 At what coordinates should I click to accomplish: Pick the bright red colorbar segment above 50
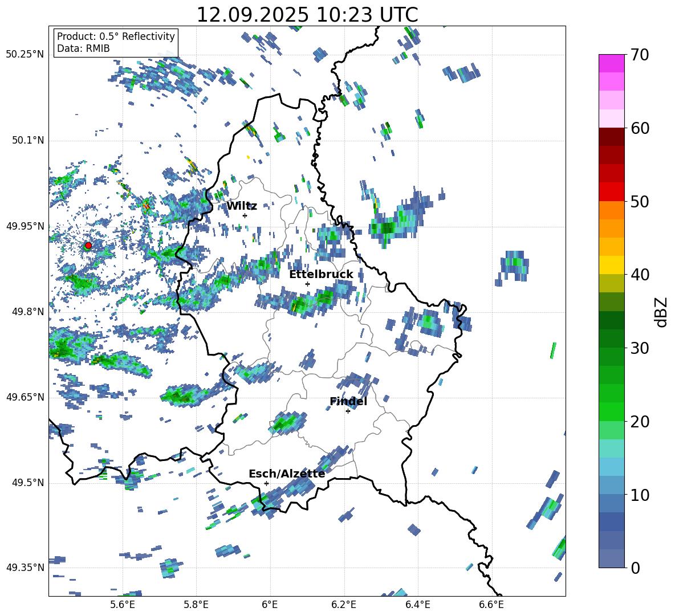tap(611, 191)
